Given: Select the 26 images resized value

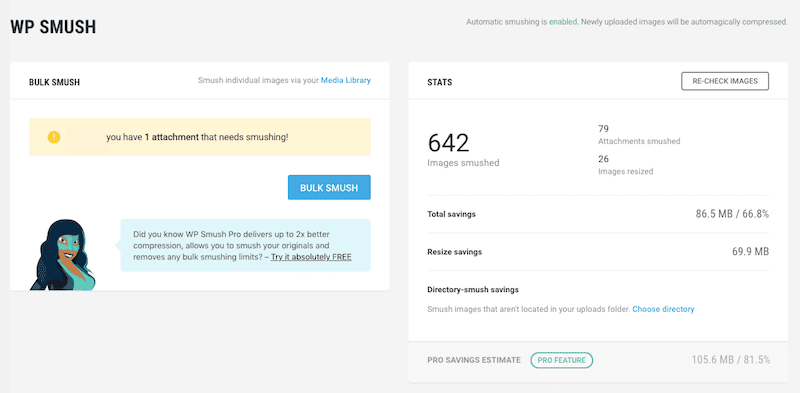Looking at the screenshot, I should pyautogui.click(x=604, y=159).
